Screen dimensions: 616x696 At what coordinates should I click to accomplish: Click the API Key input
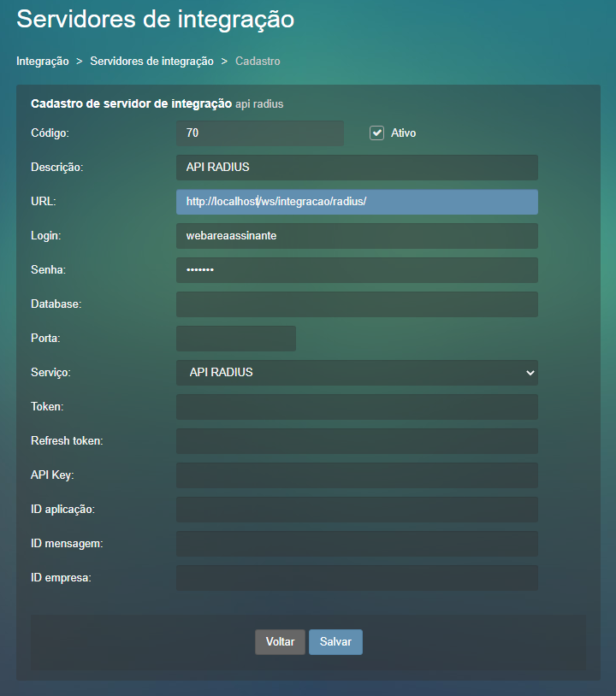[357, 475]
